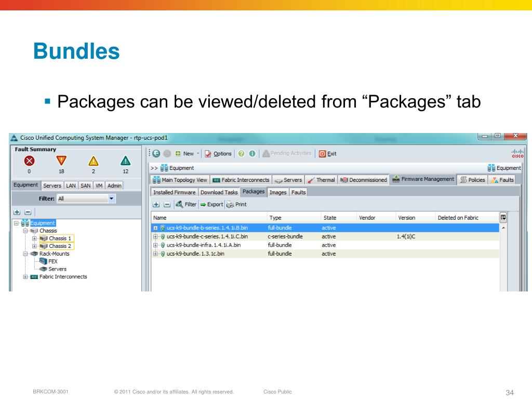The image size is (532, 399).
Task: Click the critical faults red X icon
Action: pyautogui.click(x=30, y=161)
